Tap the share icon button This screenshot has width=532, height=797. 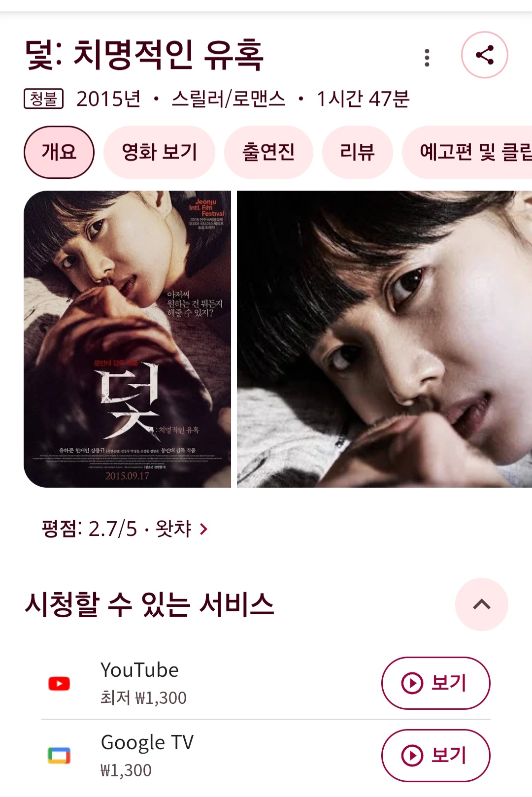pos(484,55)
